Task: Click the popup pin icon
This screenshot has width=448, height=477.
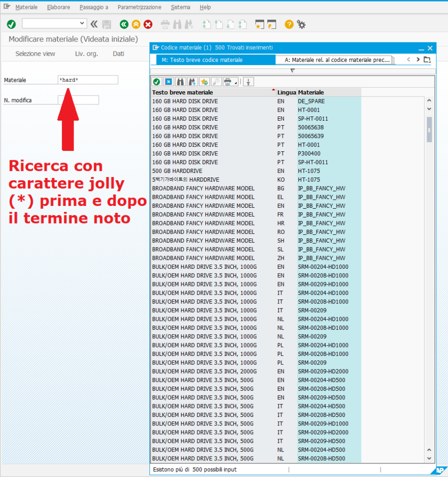Action: pos(249,82)
